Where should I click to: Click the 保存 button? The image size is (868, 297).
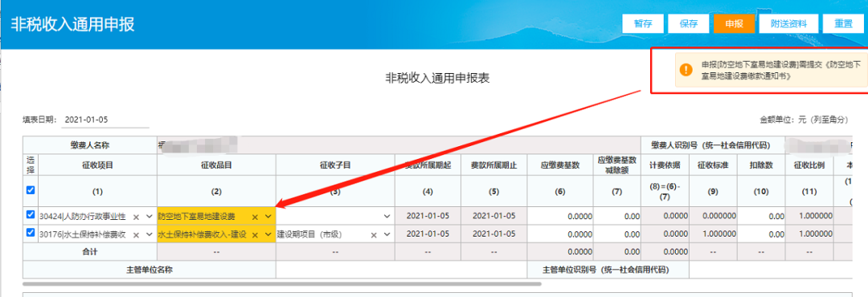[x=688, y=24]
